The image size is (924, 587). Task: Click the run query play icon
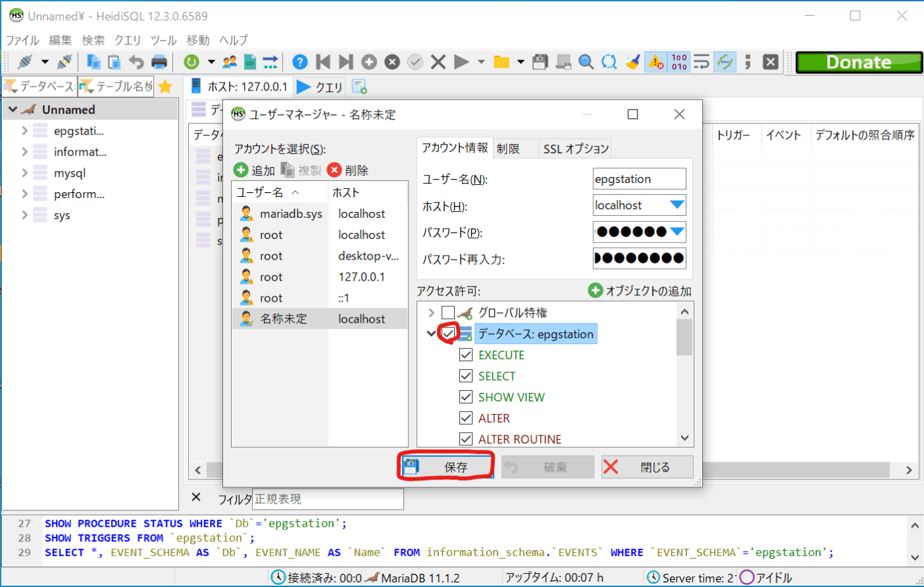point(461,62)
